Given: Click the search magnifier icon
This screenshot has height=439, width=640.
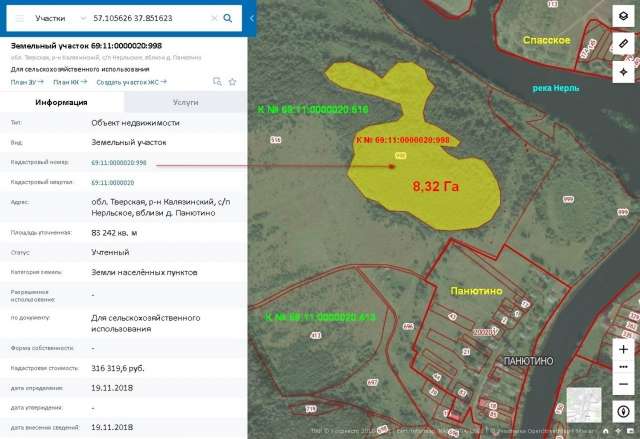Looking at the screenshot, I should click(228, 18).
